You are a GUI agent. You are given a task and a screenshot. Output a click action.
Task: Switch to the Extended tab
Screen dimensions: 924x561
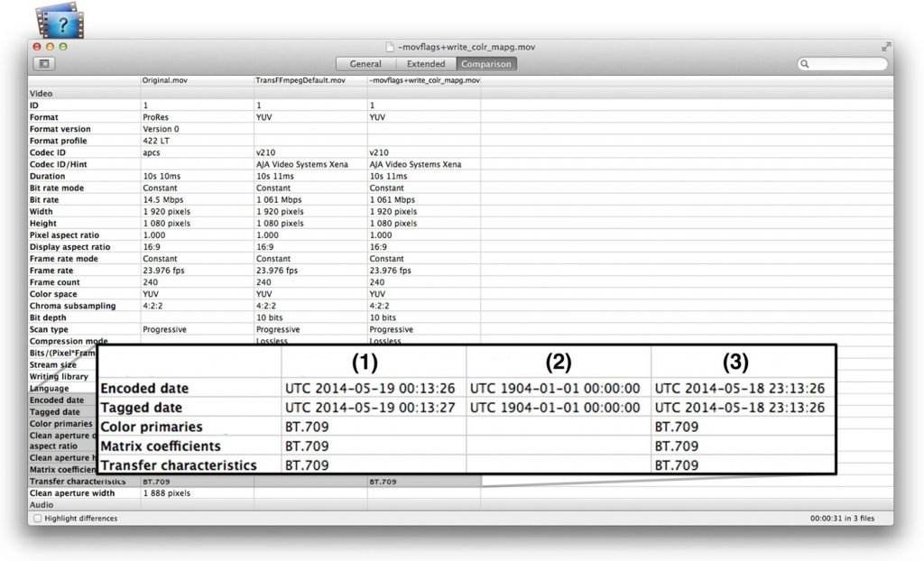pyautogui.click(x=426, y=64)
